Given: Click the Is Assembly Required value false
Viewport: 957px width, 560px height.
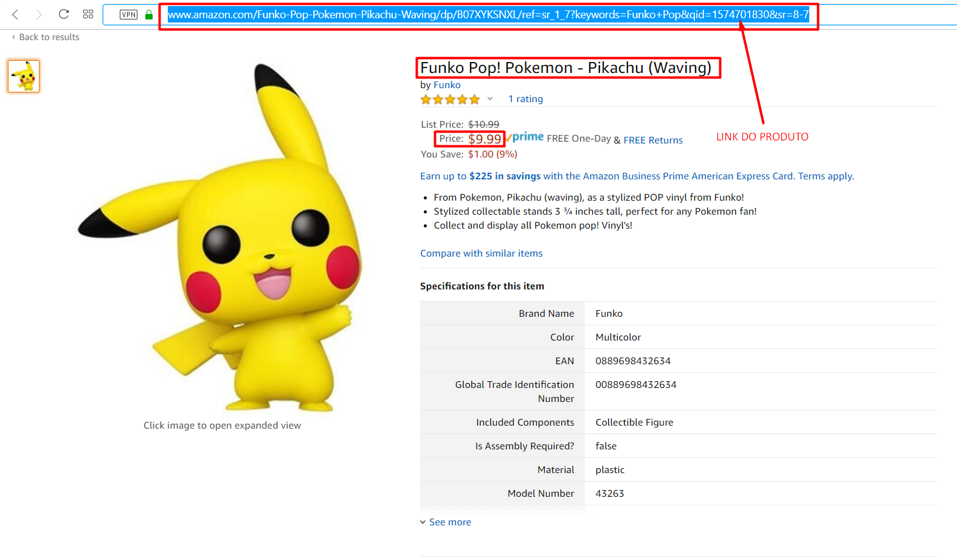Looking at the screenshot, I should pyautogui.click(x=606, y=446).
